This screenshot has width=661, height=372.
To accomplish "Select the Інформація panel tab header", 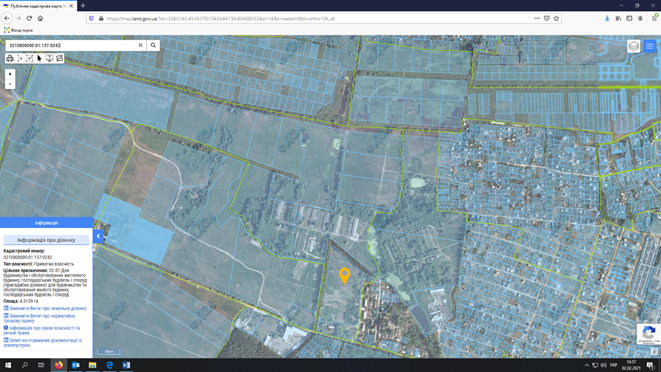I will [46, 223].
